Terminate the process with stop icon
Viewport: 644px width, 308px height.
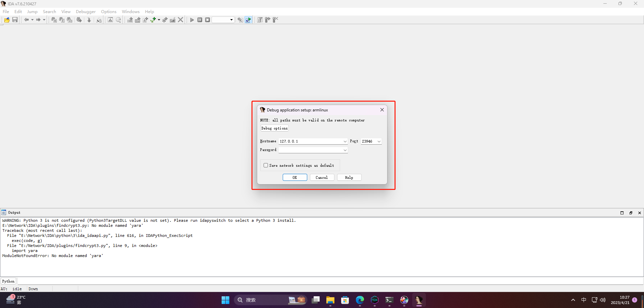[x=208, y=20]
